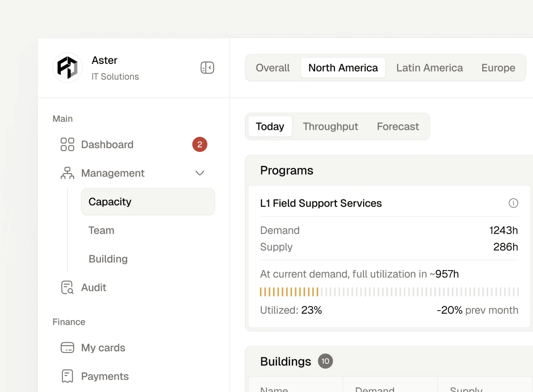The height and width of the screenshot is (392, 533).
Task: Click the Management org-chart icon
Action: (67, 173)
